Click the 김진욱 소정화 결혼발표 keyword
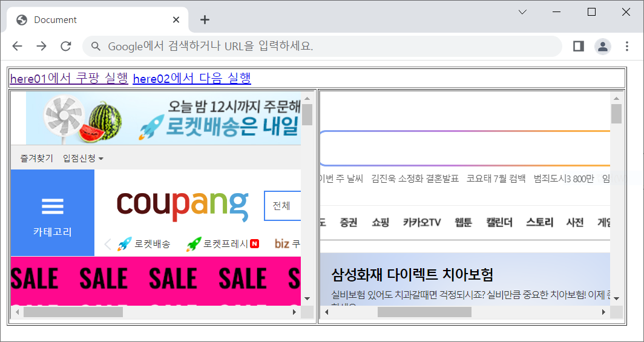The image size is (644, 342). point(415,179)
